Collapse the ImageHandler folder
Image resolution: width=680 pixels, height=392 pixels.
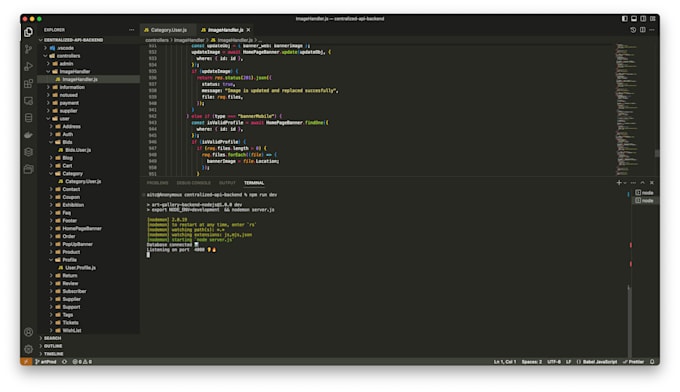[88, 72]
